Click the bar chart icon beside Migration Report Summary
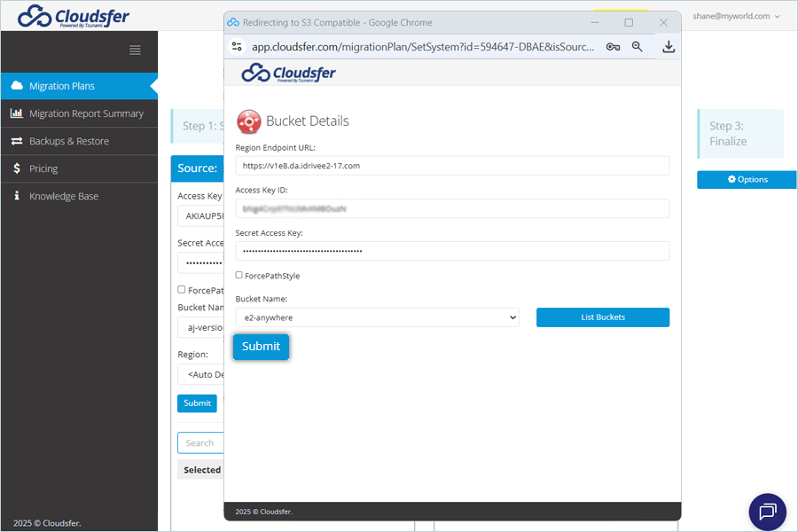Image resolution: width=798 pixels, height=532 pixels. pyautogui.click(x=17, y=113)
